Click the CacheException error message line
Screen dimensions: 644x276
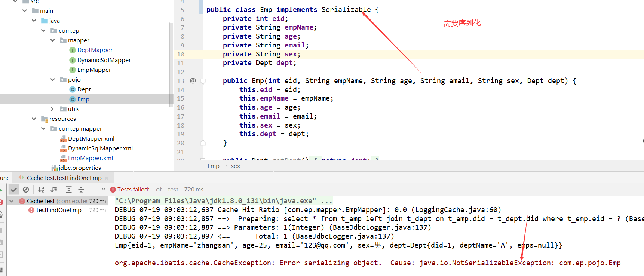368,263
